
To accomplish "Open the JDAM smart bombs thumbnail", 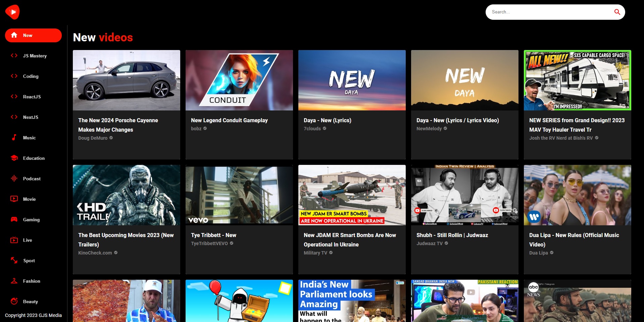I will click(352, 195).
